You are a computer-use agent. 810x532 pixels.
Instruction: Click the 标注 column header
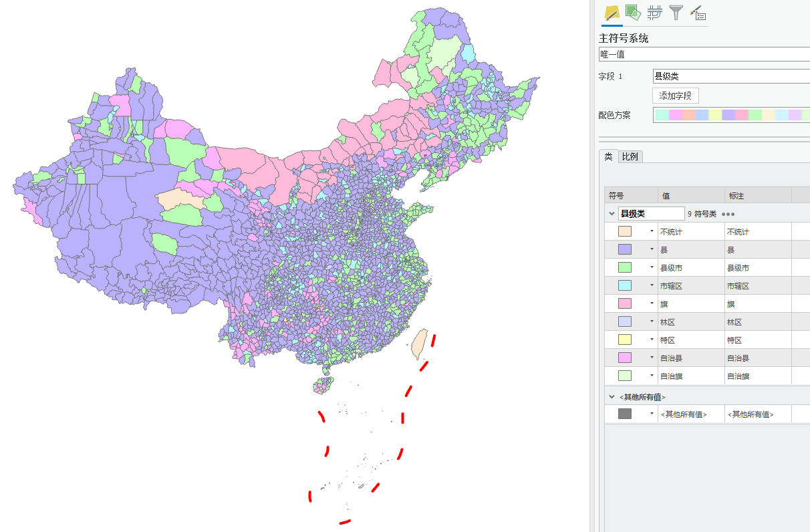(x=758, y=196)
